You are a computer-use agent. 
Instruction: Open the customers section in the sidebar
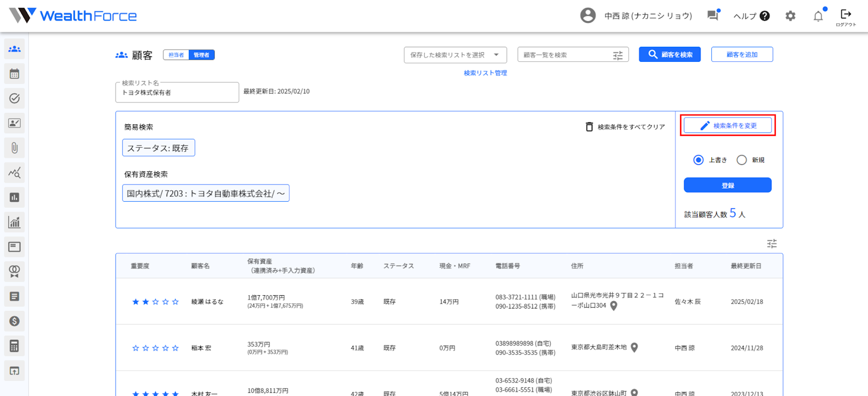[15, 49]
